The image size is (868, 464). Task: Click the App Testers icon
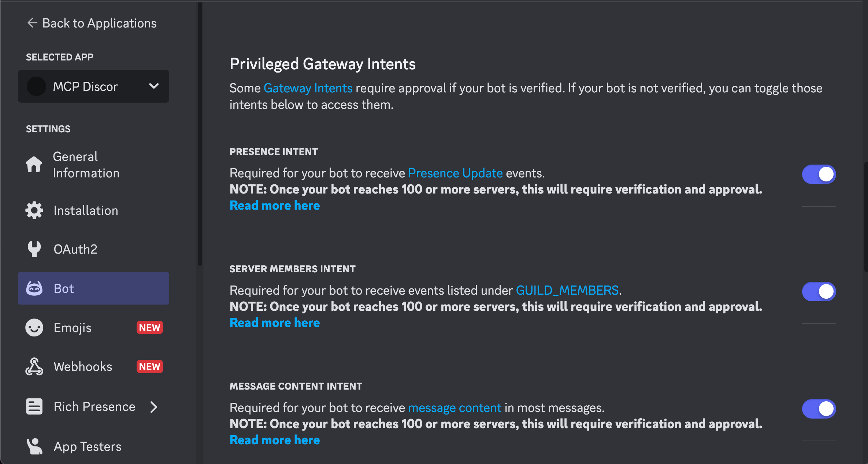34,446
